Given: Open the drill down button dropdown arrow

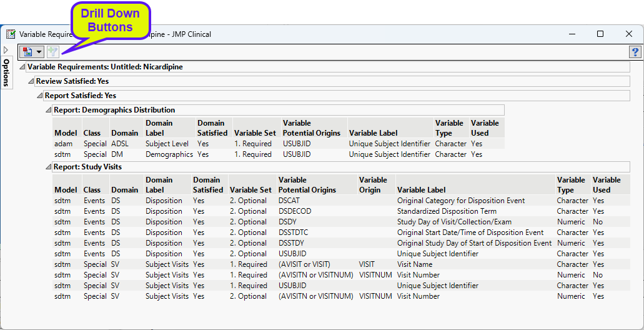Looking at the screenshot, I should click(39, 52).
